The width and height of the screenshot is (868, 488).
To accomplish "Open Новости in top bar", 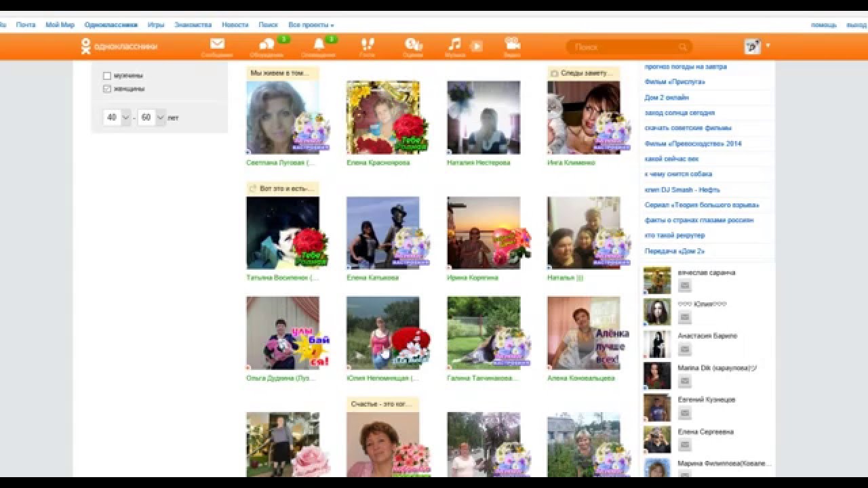I will click(235, 25).
